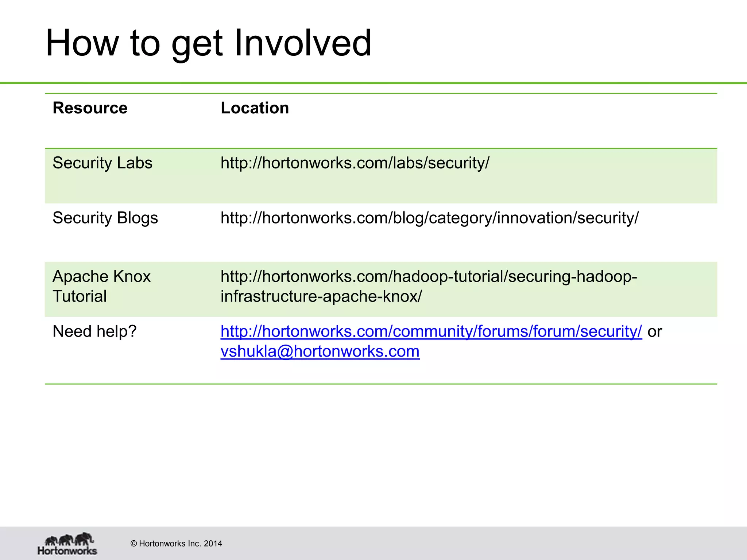The width and height of the screenshot is (747, 560).
Task: Click the '© Hortonworks Inc. 2014' footer text
Action: click(x=176, y=544)
